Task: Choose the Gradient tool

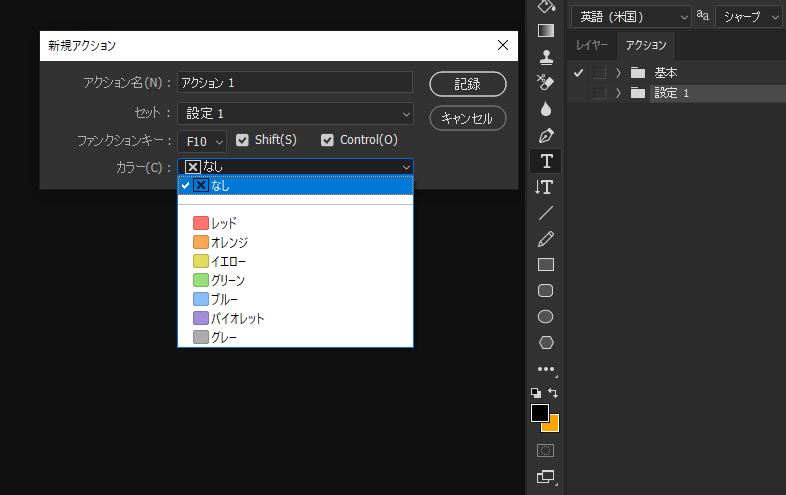Action: coord(546,31)
